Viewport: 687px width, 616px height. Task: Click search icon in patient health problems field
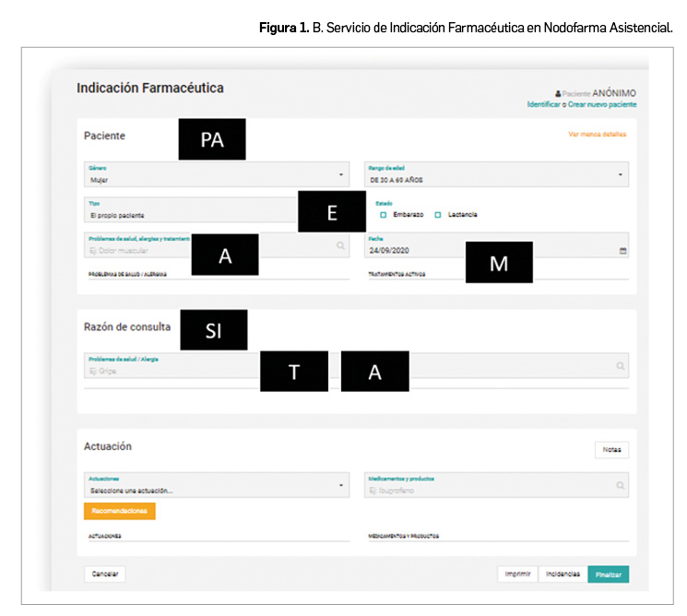pyautogui.click(x=340, y=246)
